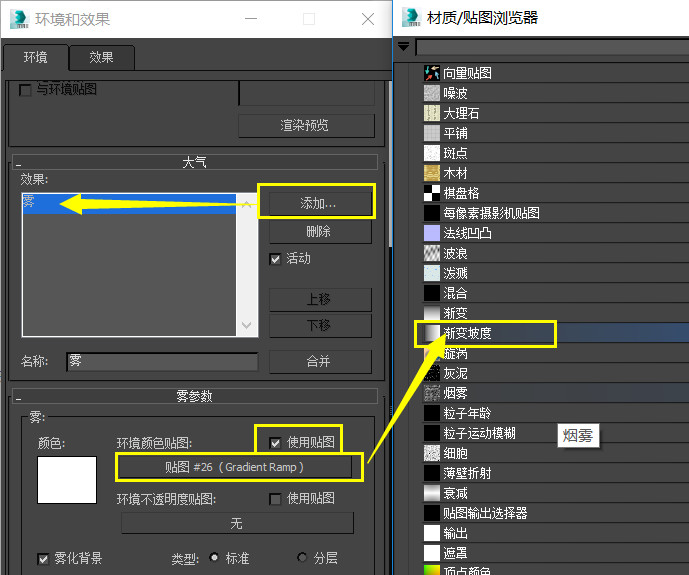Screen dimensions: 689x575
Task: Click the 木材 map thumbnail icon
Action: 432,173
